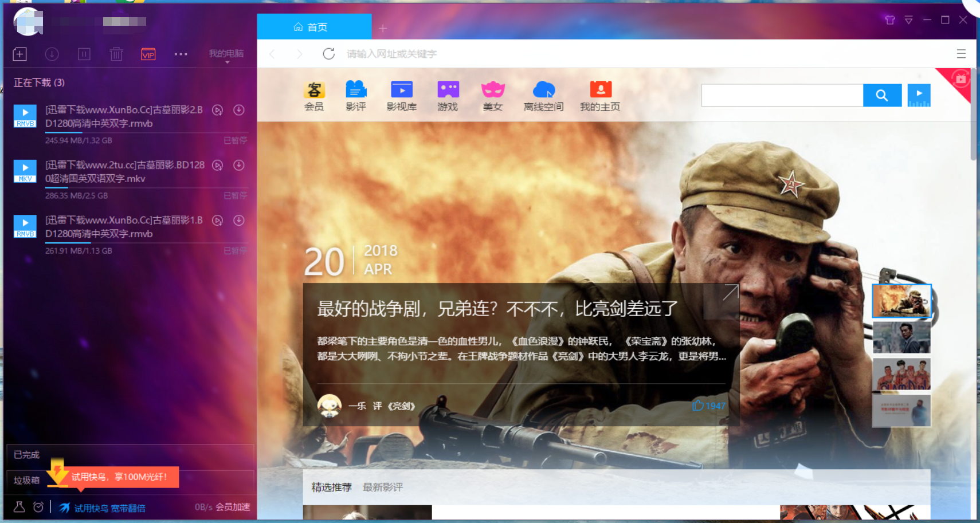Resume download of 古墓丽影2.BD1280 rmvb file

239,110
